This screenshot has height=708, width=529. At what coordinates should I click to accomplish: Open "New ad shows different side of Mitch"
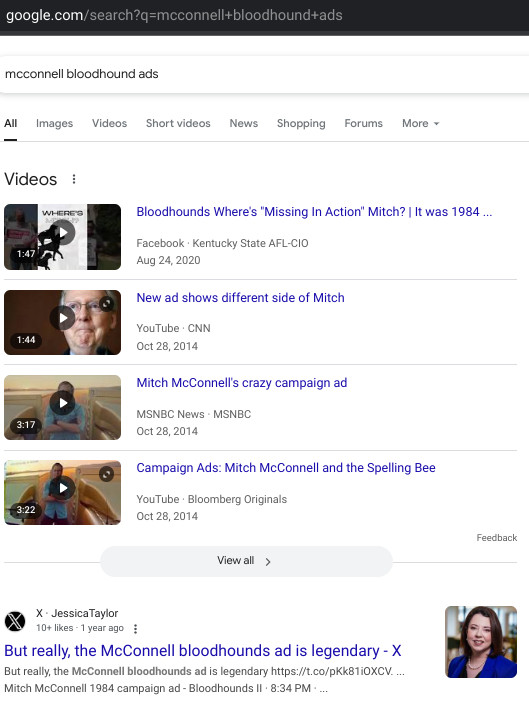[241, 298]
